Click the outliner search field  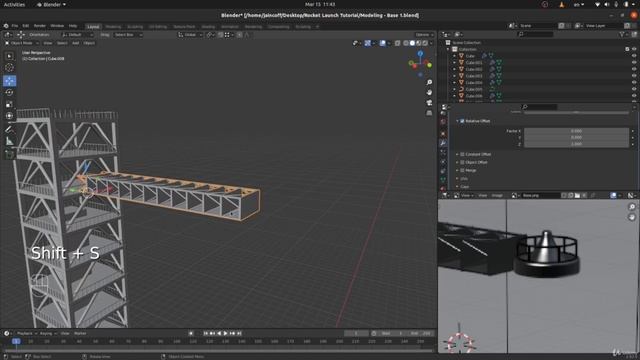535,35
